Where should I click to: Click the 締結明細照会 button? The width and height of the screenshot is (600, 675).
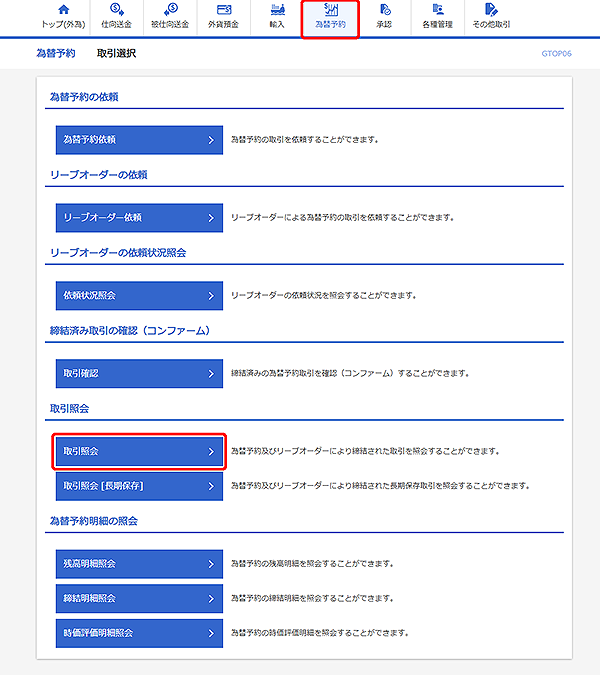[x=139, y=599]
